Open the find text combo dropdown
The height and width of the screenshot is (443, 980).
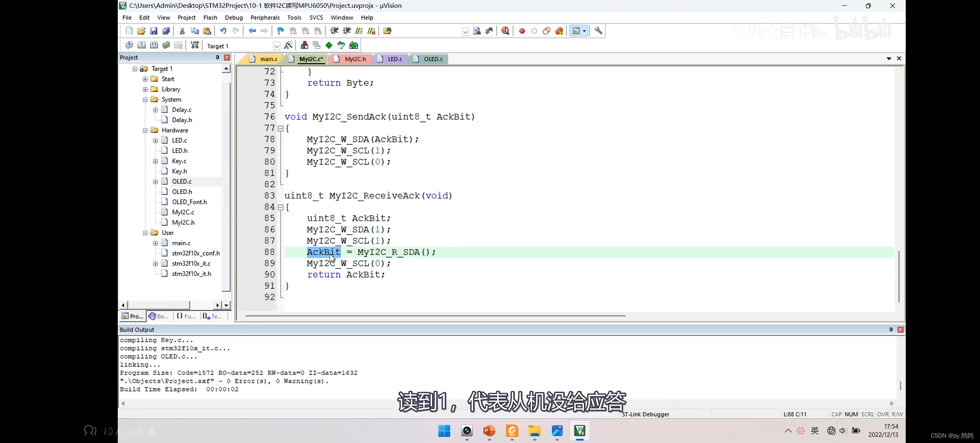point(465,32)
